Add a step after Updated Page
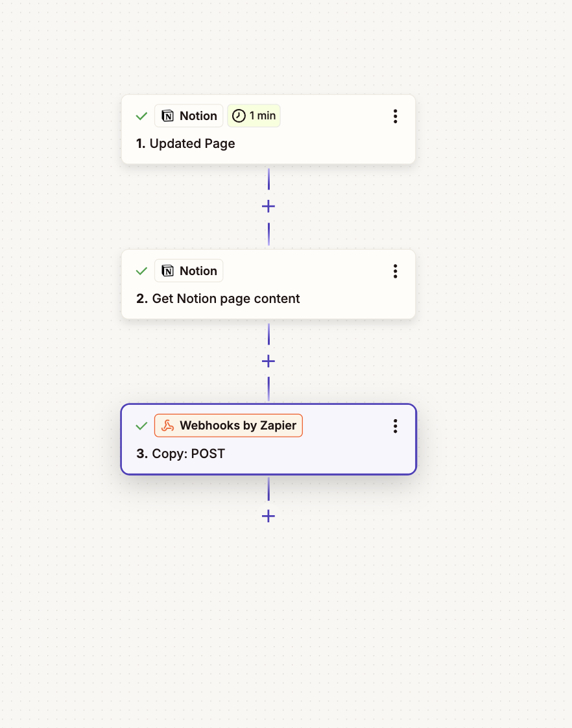This screenshot has height=728, width=572. (x=268, y=206)
